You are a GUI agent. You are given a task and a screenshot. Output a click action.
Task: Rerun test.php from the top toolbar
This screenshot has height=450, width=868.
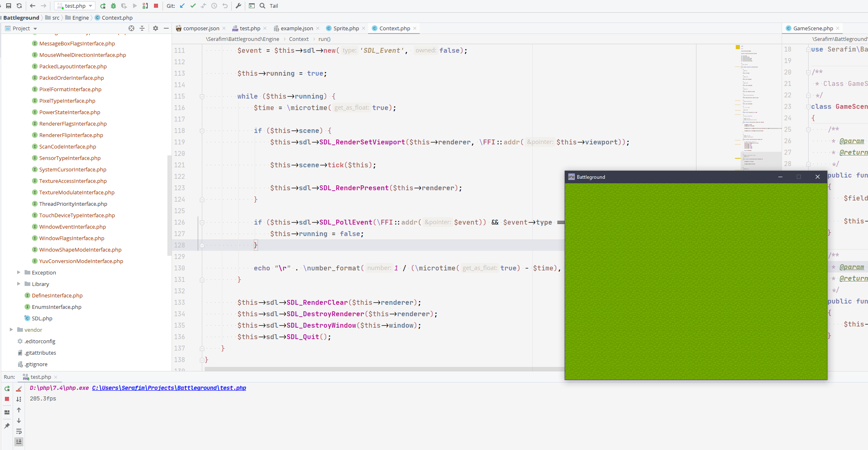[103, 6]
